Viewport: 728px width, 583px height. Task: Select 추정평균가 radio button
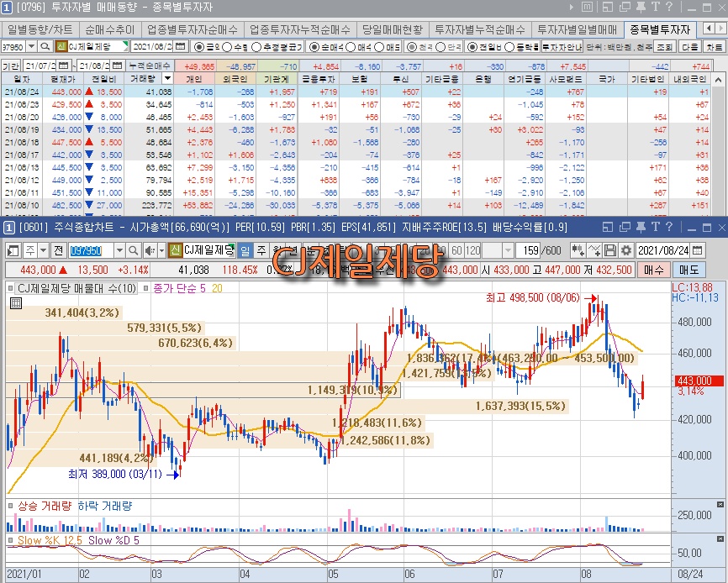pos(256,47)
